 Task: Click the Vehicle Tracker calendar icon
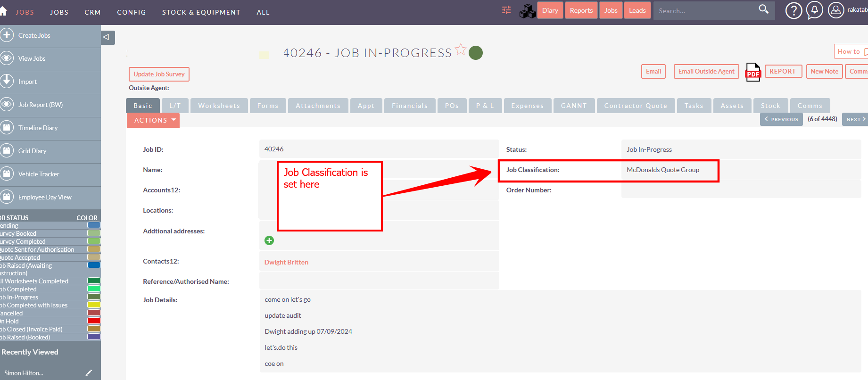[x=7, y=173]
